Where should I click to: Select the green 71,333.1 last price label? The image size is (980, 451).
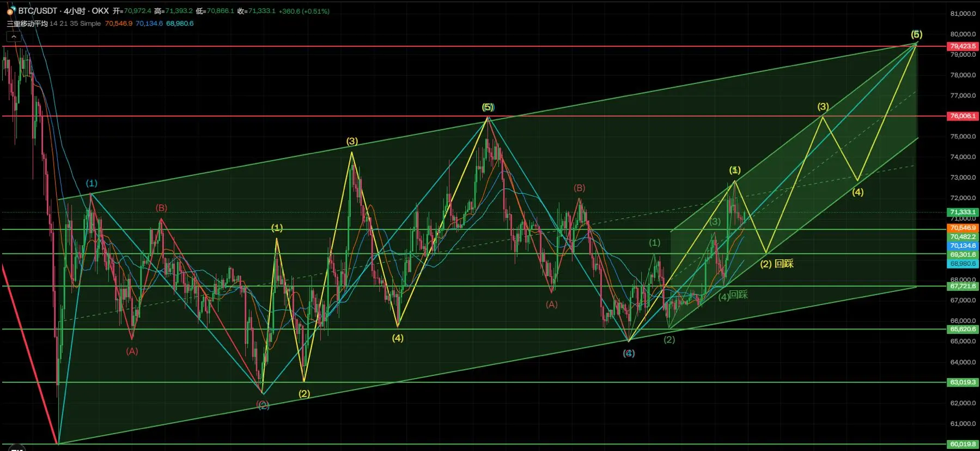pos(963,212)
